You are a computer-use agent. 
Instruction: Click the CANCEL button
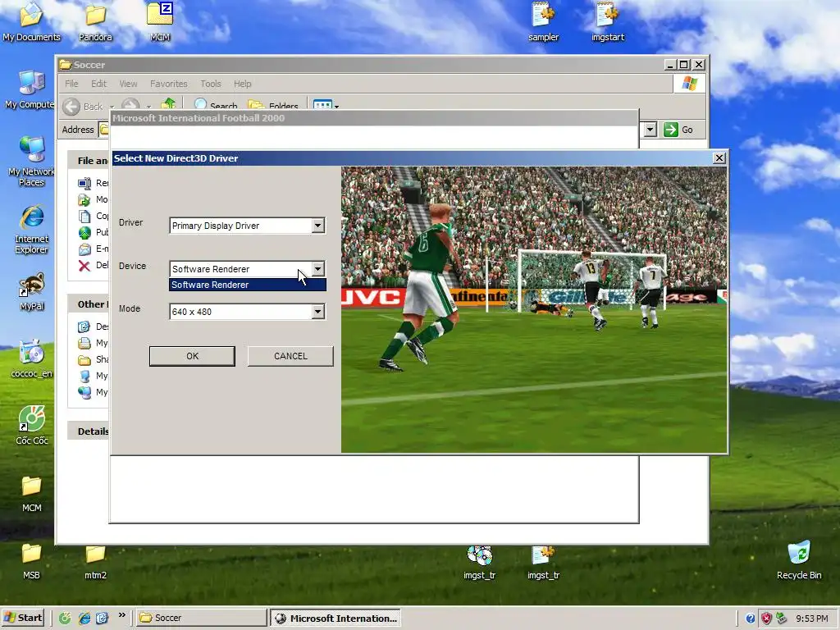290,356
